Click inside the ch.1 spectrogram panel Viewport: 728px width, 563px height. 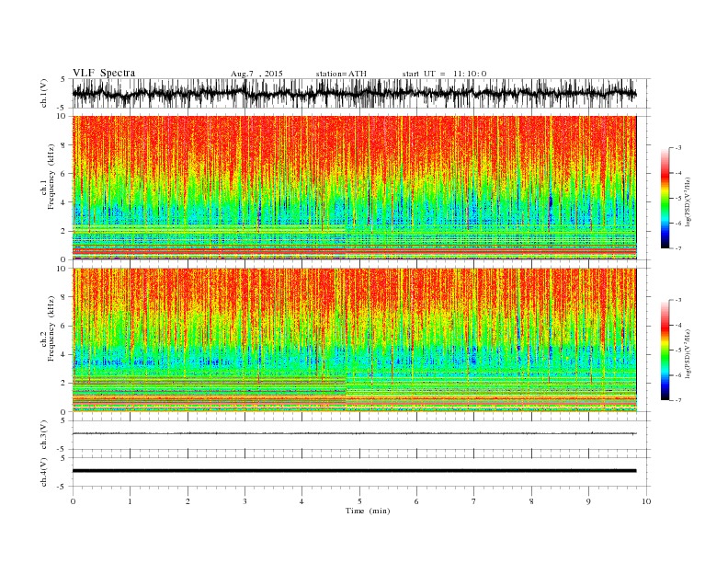354,188
